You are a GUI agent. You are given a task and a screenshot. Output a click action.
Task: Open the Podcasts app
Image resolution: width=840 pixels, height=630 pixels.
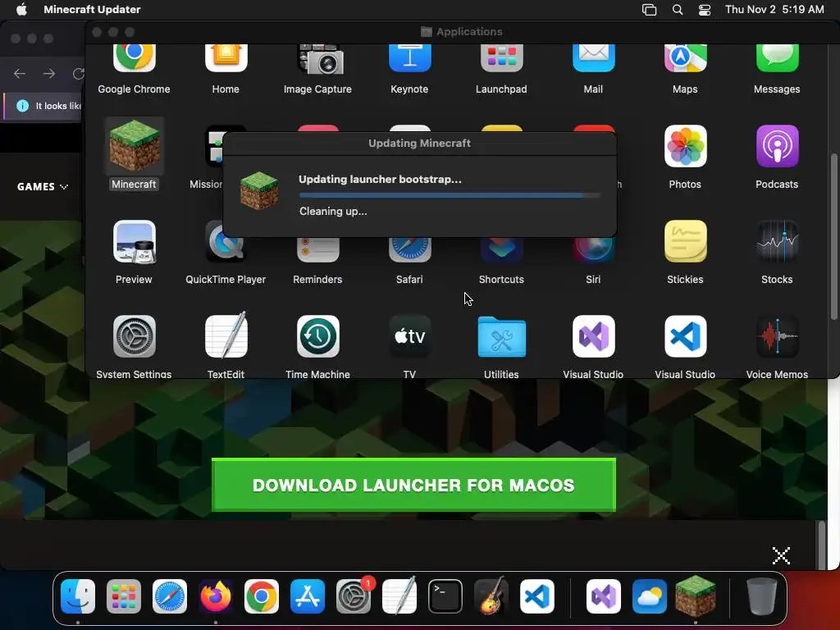point(778,146)
